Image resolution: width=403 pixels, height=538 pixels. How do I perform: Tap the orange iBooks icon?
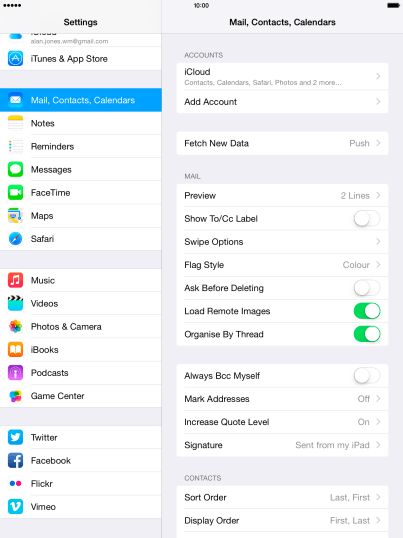[15, 349]
